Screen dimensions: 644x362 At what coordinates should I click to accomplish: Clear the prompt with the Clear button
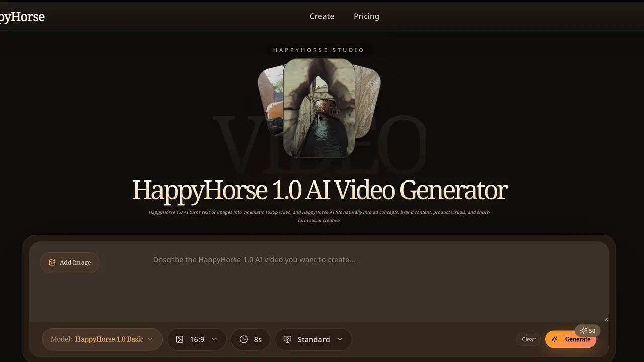tap(529, 339)
